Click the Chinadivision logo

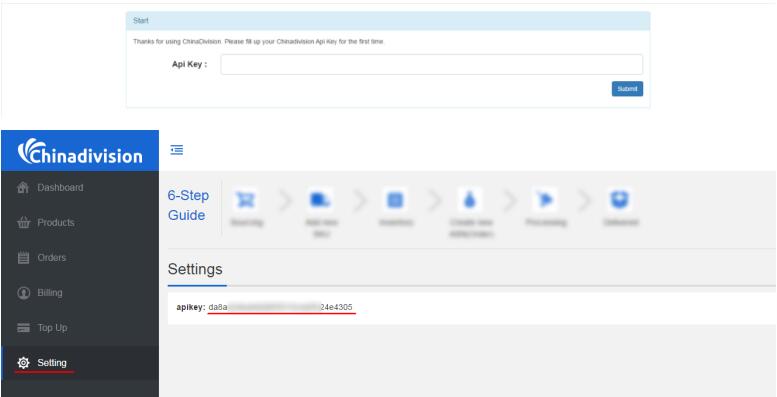[x=80, y=151]
